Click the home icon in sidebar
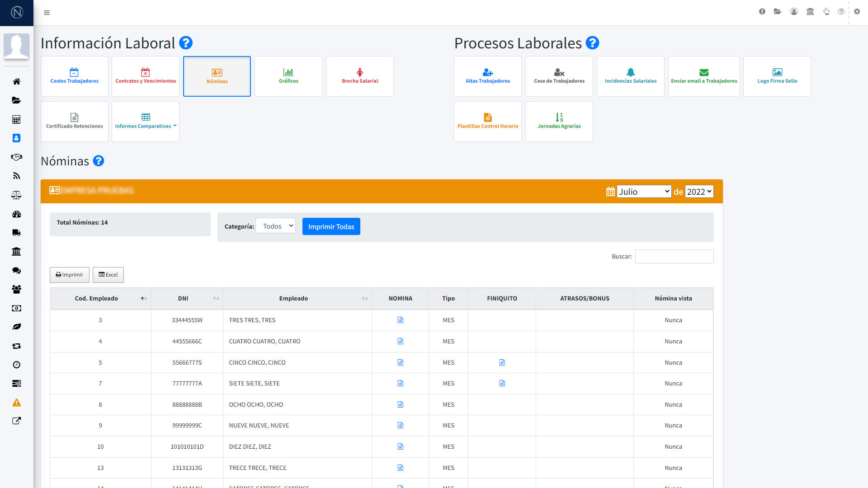The height and width of the screenshot is (488, 868). pyautogui.click(x=17, y=81)
